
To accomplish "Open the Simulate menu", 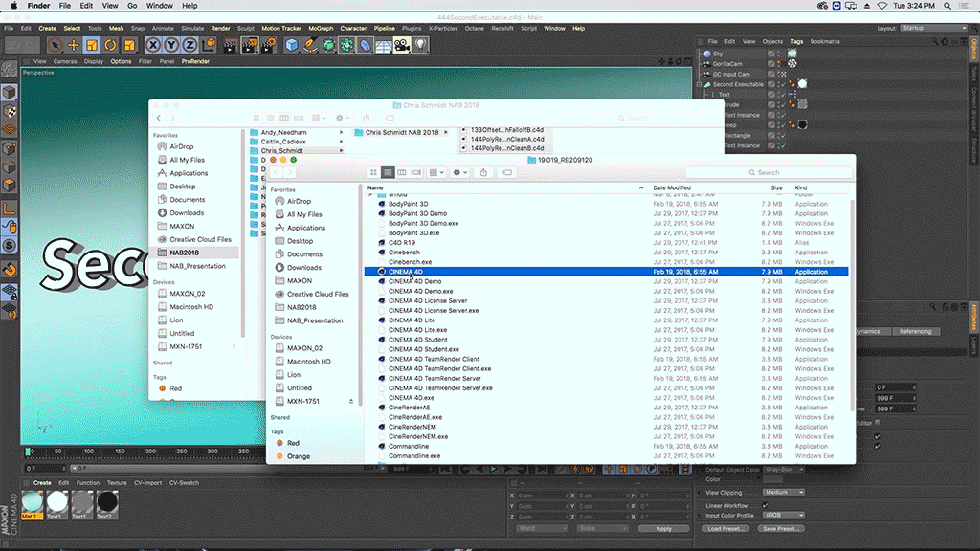I will click(191, 28).
